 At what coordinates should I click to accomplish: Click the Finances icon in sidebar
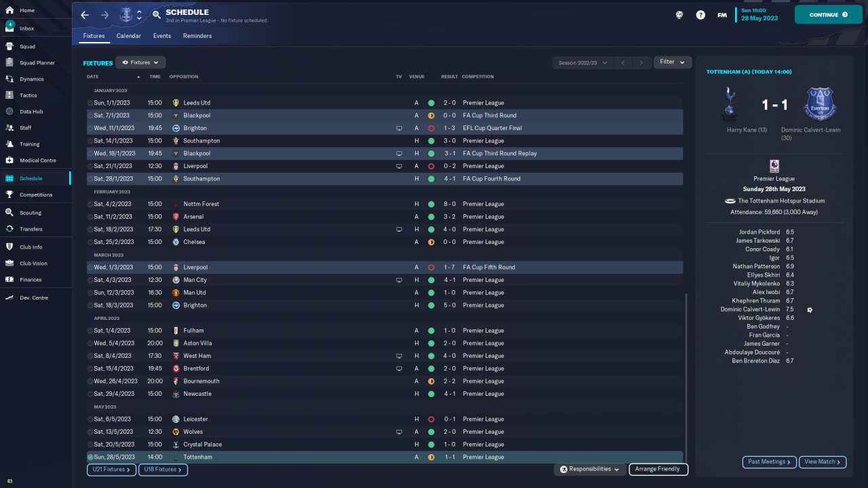point(9,280)
